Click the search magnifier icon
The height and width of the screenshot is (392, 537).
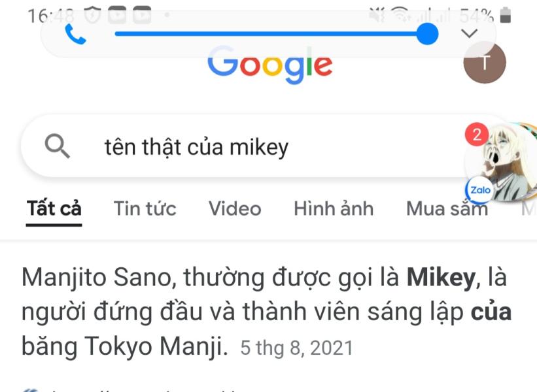click(58, 146)
